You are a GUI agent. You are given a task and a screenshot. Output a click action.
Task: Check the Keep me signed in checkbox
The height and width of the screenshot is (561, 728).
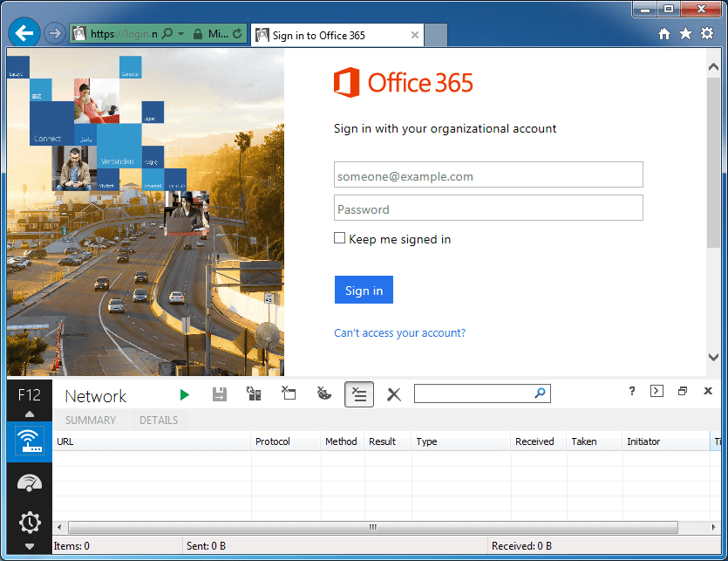(x=339, y=237)
